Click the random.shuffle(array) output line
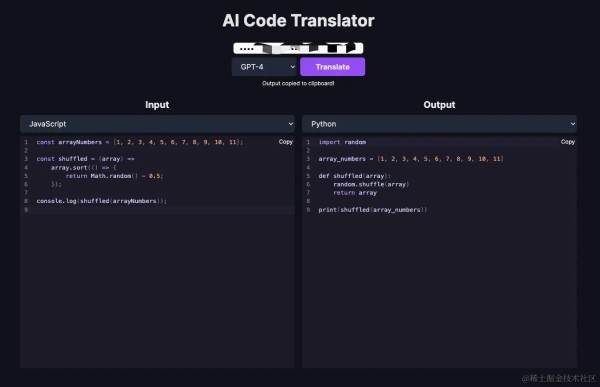Image resolution: width=600 pixels, height=387 pixels. click(x=371, y=185)
